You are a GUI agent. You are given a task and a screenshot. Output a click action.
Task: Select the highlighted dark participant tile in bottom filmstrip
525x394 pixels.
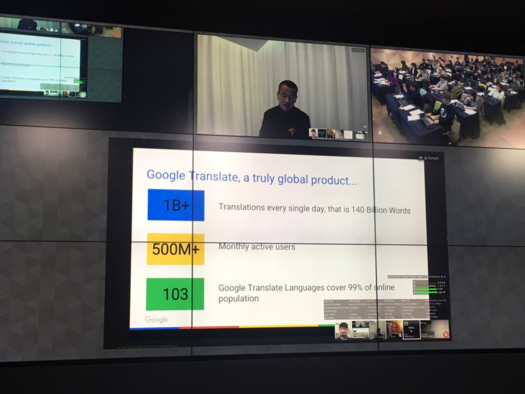[411, 330]
